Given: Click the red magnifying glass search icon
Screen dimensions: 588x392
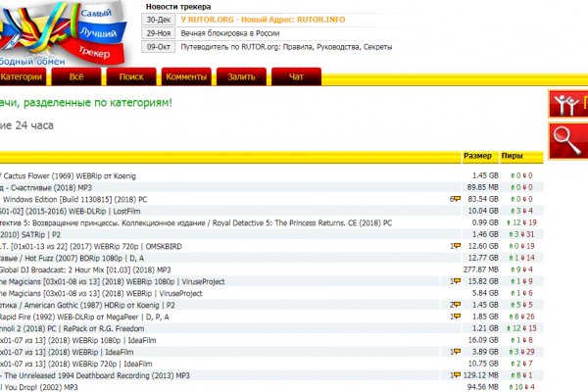Looking at the screenshot, I should 566,137.
